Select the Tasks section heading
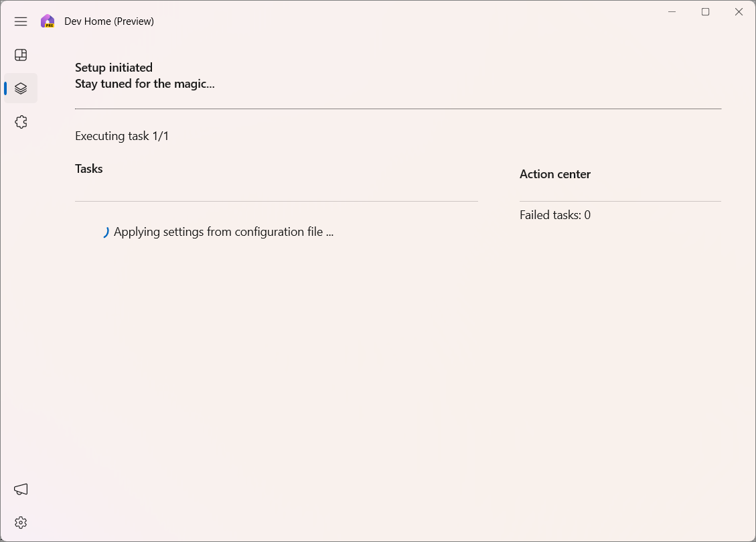Screen dimensions: 756x542 pos(89,168)
